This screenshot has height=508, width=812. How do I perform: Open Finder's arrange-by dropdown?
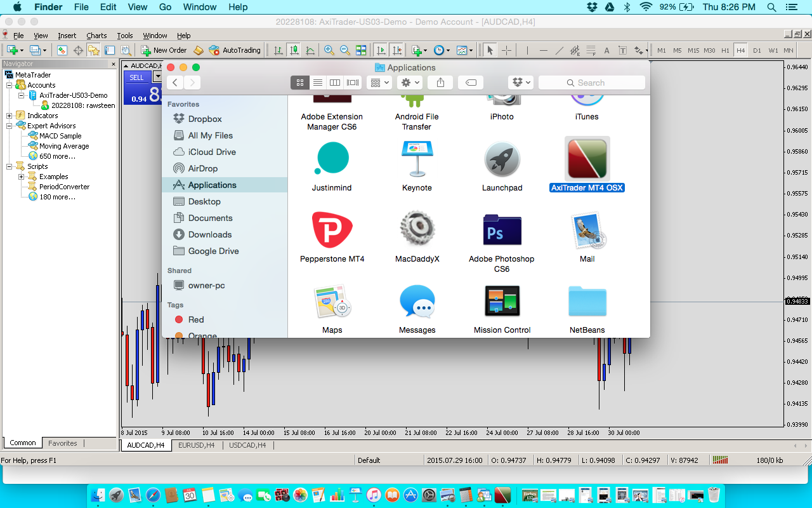click(x=380, y=83)
